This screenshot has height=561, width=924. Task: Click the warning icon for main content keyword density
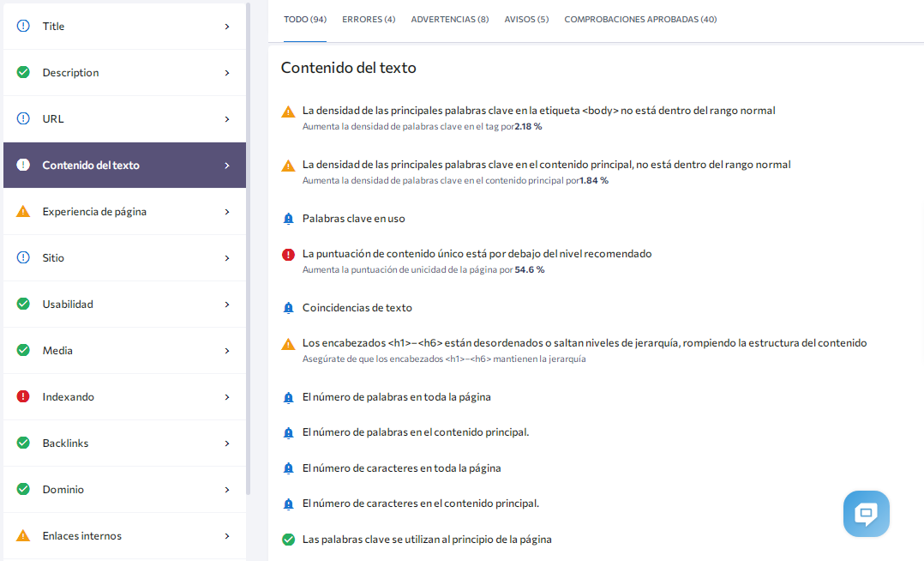(x=288, y=166)
